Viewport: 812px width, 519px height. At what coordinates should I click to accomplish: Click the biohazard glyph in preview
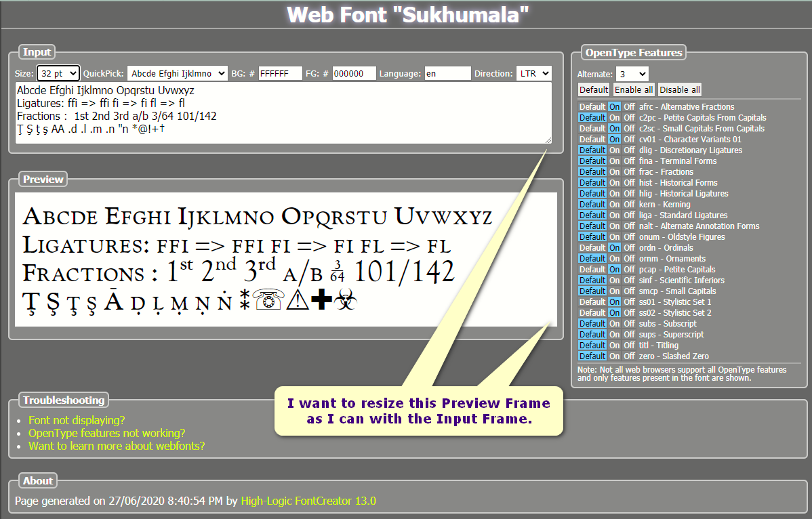point(346,299)
